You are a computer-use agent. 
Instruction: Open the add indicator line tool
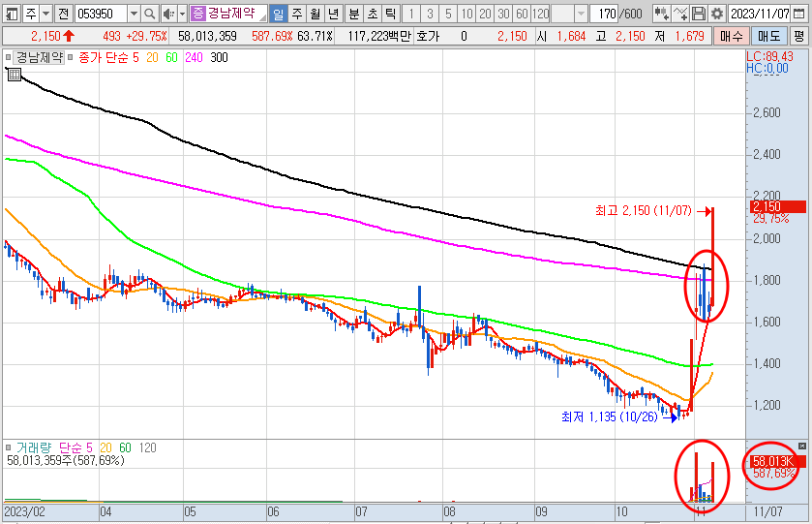point(680,14)
